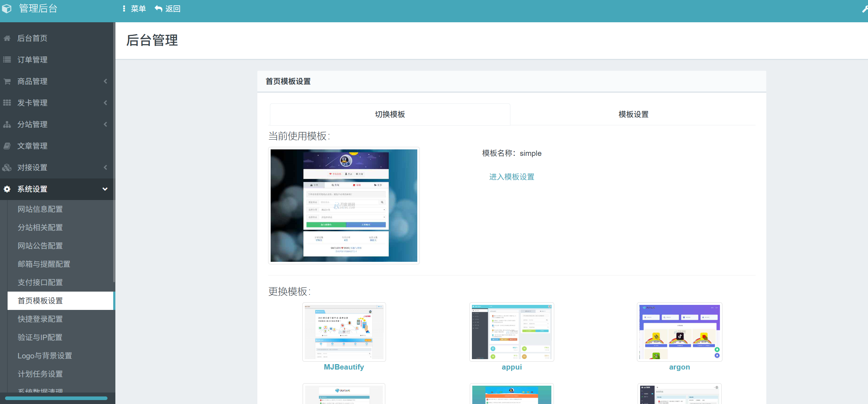Collapse the expanded 系统设置 section
This screenshot has width=868, height=404.
pyautogui.click(x=105, y=189)
